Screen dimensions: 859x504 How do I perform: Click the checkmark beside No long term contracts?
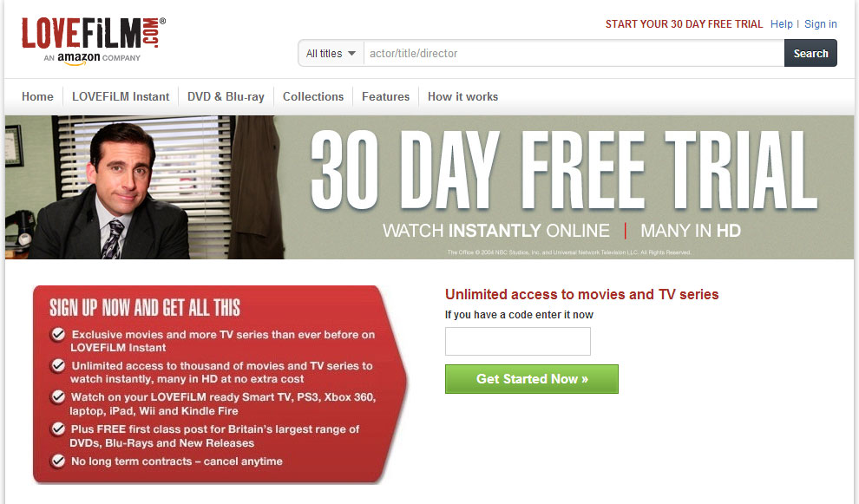coord(58,461)
